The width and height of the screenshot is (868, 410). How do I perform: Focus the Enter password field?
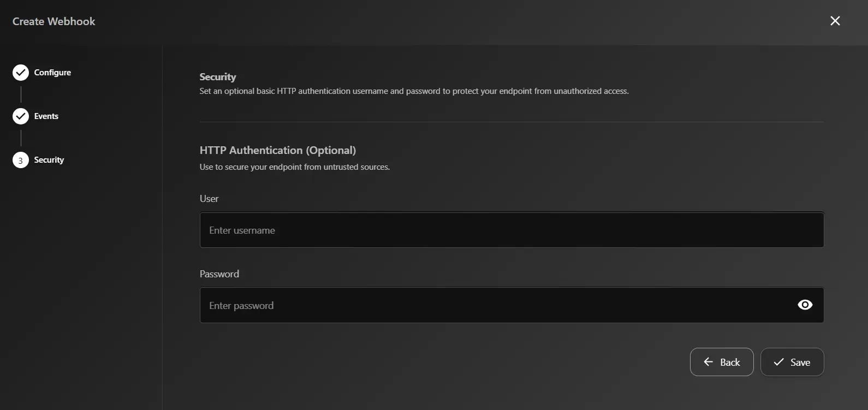491,305
